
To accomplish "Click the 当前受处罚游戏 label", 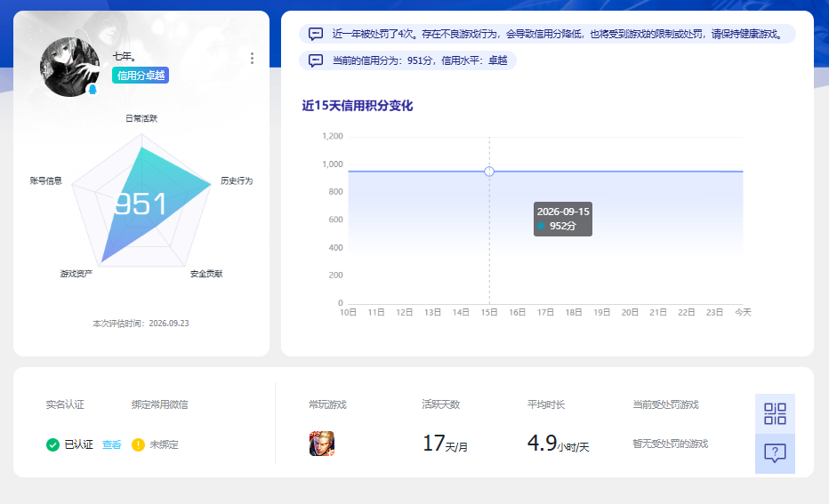I will click(666, 404).
